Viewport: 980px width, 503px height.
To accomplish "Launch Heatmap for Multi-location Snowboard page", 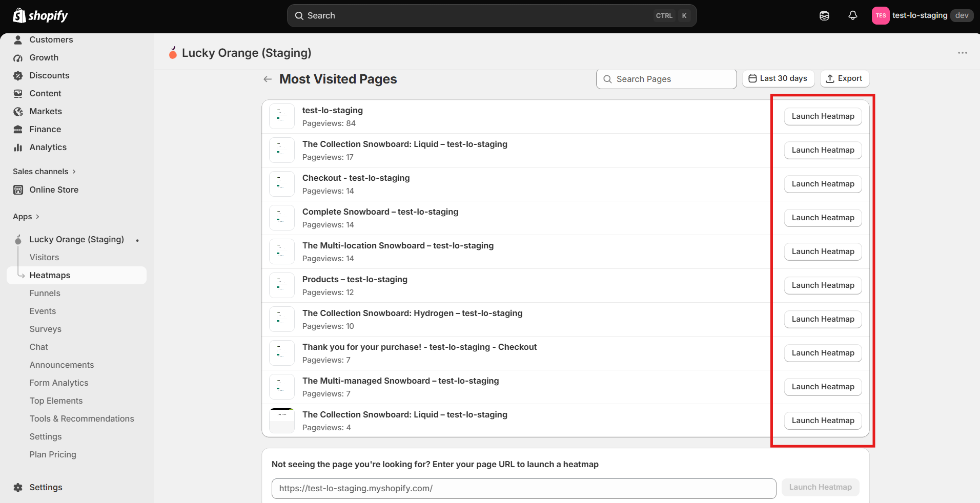I will point(823,251).
